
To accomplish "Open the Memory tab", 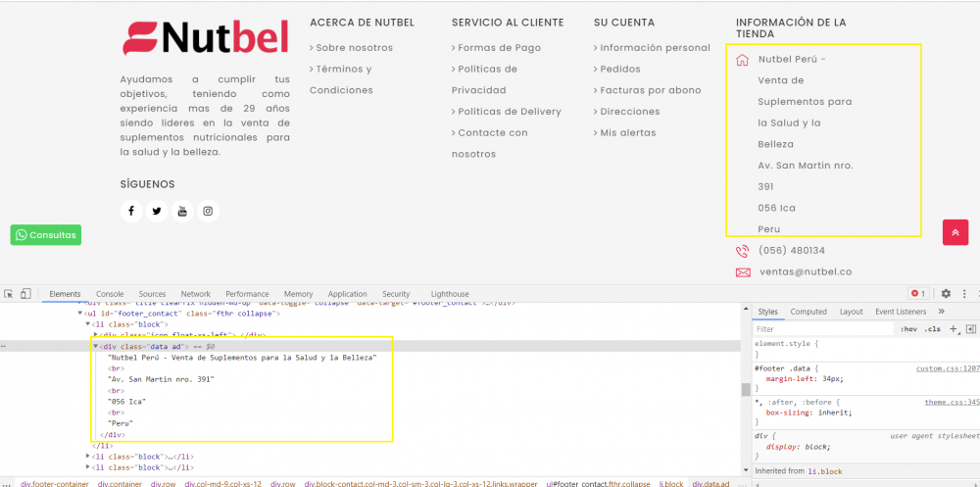I will (x=298, y=294).
